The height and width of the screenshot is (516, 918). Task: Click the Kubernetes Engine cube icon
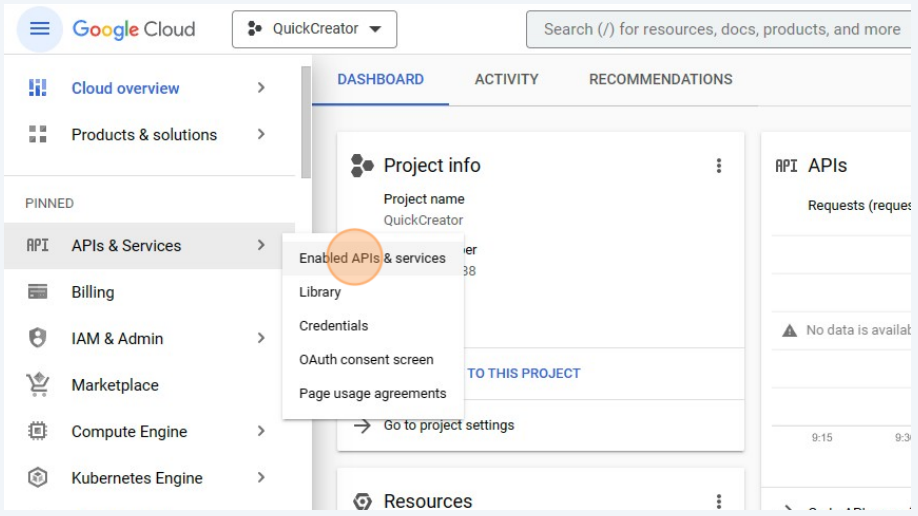tap(37, 477)
